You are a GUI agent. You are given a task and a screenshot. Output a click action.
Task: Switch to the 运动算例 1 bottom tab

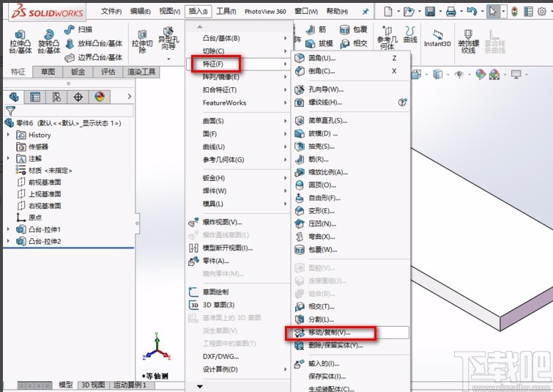coord(130,385)
